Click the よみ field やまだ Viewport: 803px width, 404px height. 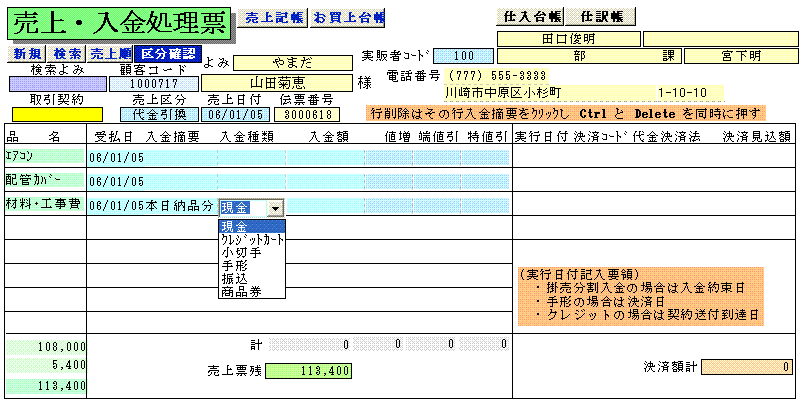(x=293, y=63)
